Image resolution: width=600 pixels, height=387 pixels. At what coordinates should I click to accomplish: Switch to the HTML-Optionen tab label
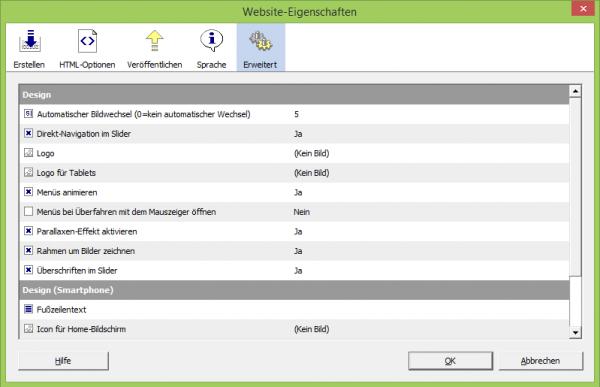coord(87,65)
